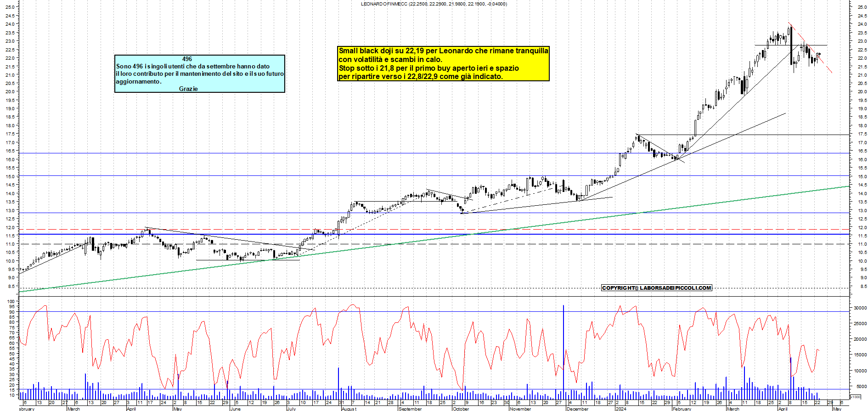Screen dimensions: 868x411
Task: Click the '90' oscillator scale value
Action: 11,312
